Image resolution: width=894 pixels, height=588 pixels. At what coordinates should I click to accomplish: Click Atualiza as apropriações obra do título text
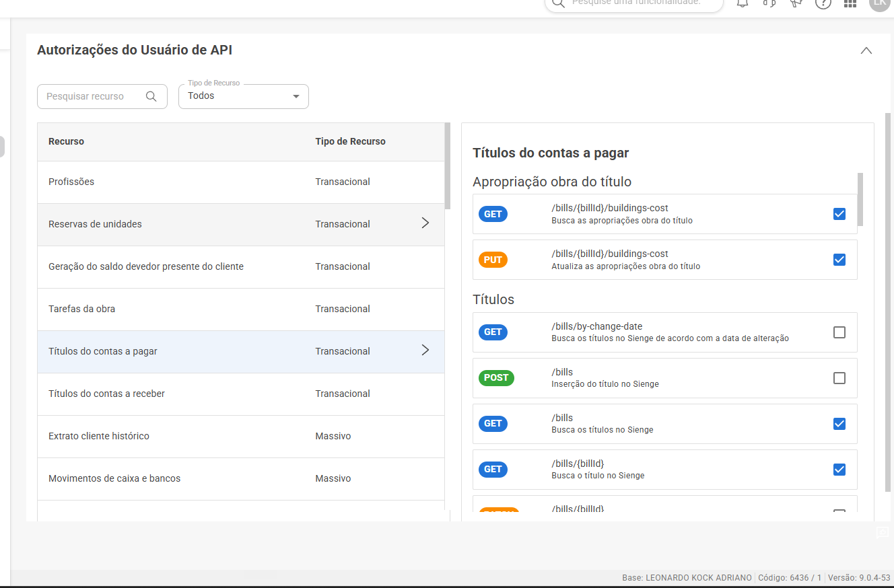point(626,266)
